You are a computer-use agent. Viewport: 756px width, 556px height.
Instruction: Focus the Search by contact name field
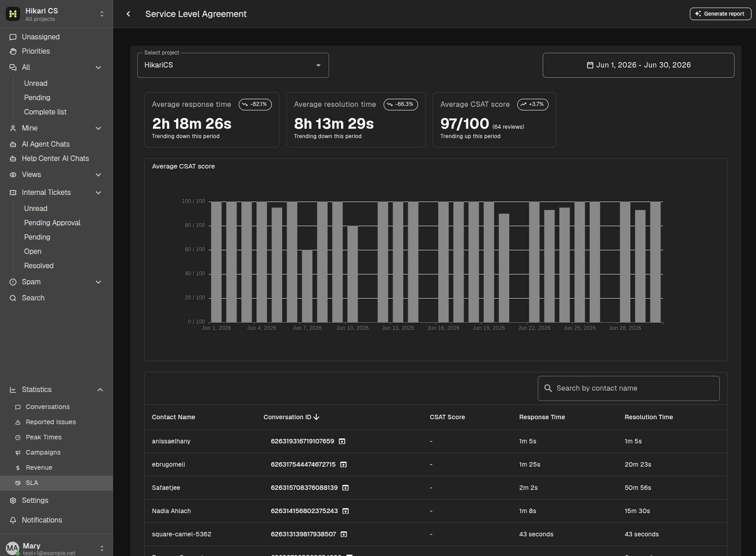[x=629, y=388]
